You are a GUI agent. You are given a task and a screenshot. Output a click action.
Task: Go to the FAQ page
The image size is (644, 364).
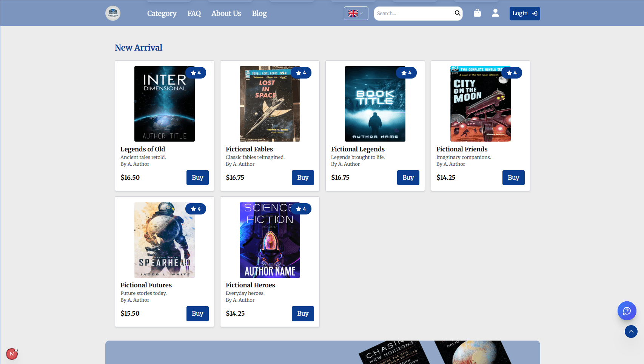click(x=194, y=13)
